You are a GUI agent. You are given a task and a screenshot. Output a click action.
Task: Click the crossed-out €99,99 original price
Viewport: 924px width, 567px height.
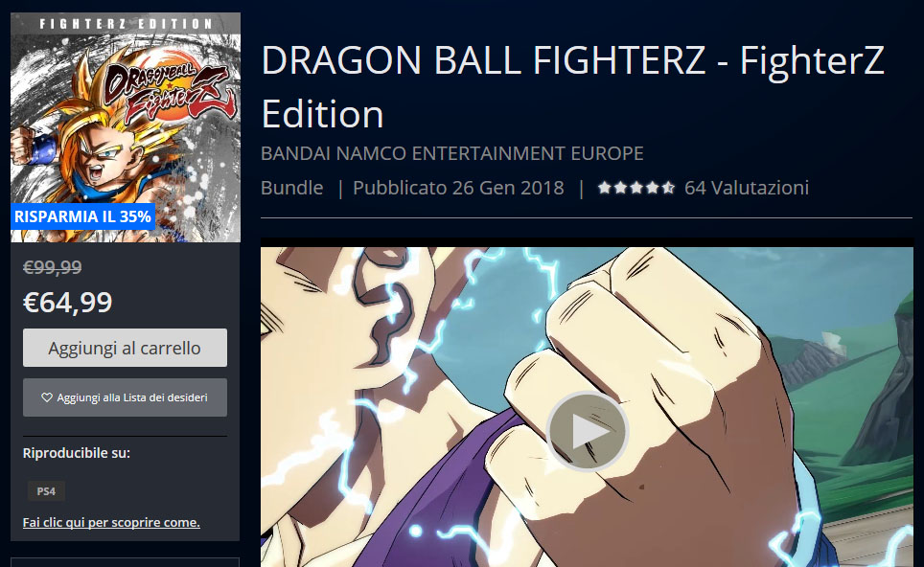pyautogui.click(x=53, y=267)
